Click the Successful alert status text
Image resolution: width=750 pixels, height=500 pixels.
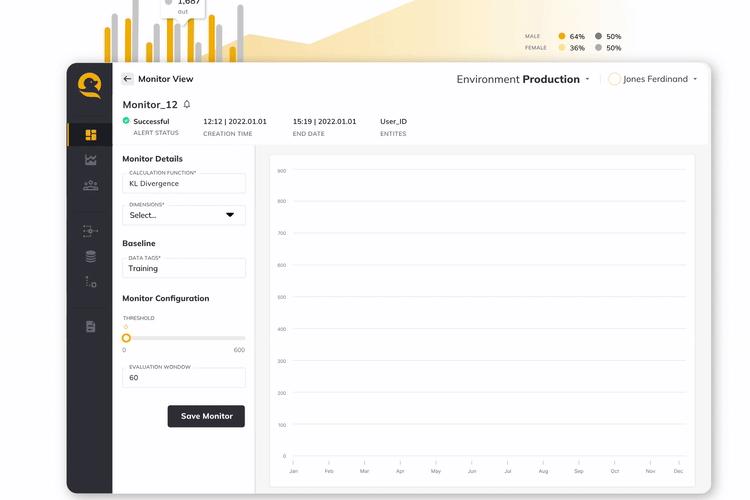click(x=151, y=122)
